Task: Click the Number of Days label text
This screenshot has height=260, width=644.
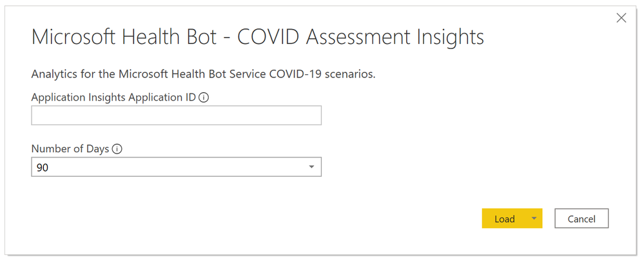Action: (70, 149)
